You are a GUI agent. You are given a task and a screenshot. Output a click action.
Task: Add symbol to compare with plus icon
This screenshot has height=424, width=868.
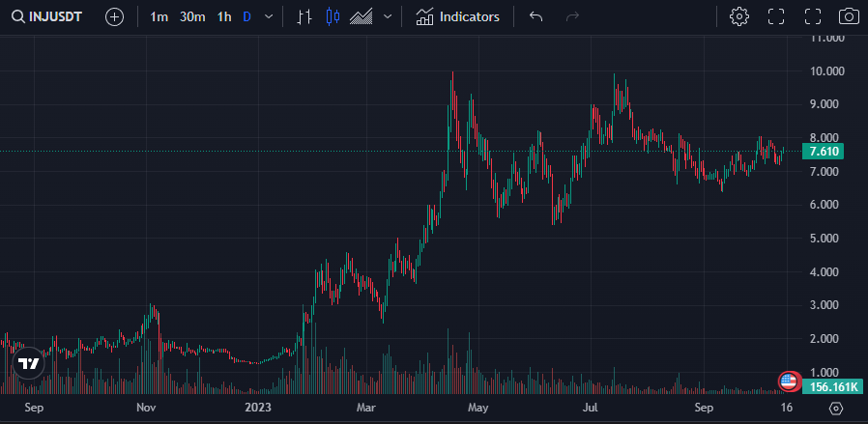pos(115,17)
